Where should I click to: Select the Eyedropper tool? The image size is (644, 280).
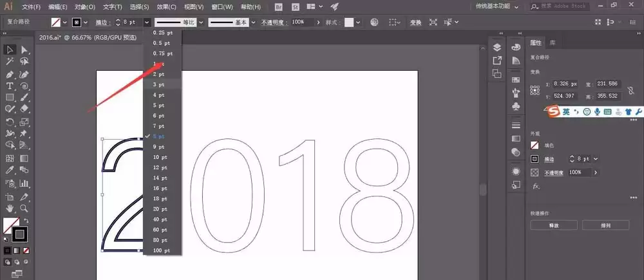click(x=10, y=170)
